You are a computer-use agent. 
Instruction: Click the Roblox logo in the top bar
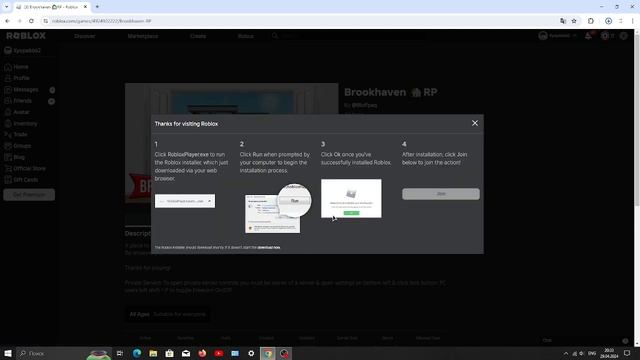tap(26, 36)
